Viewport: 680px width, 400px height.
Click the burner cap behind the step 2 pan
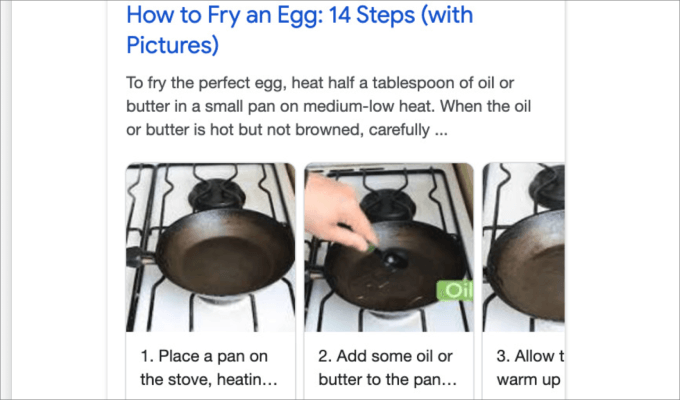(x=387, y=204)
